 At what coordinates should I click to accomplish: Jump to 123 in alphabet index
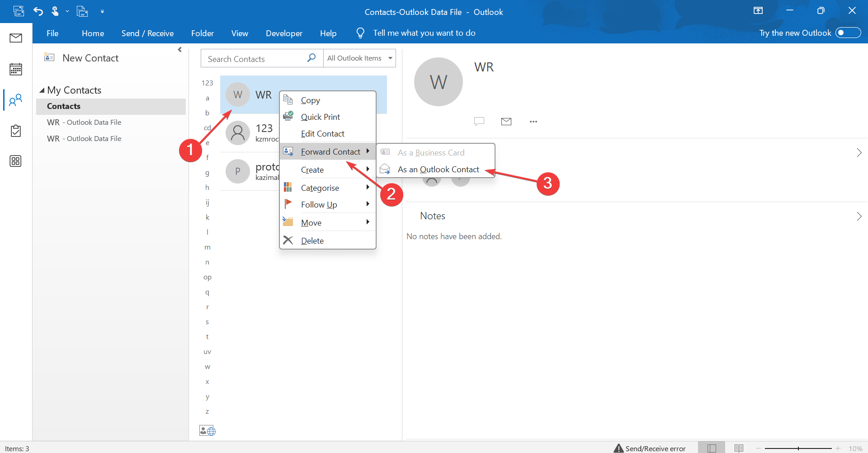207,83
